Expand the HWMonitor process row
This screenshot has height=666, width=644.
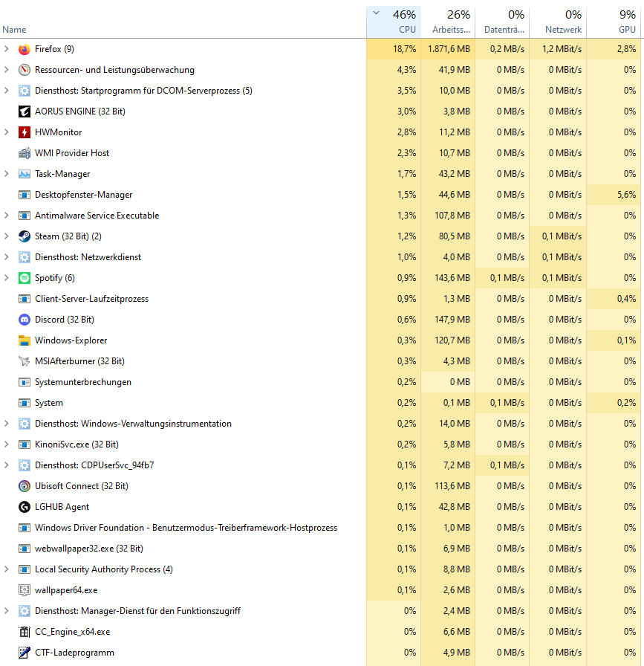(7, 132)
